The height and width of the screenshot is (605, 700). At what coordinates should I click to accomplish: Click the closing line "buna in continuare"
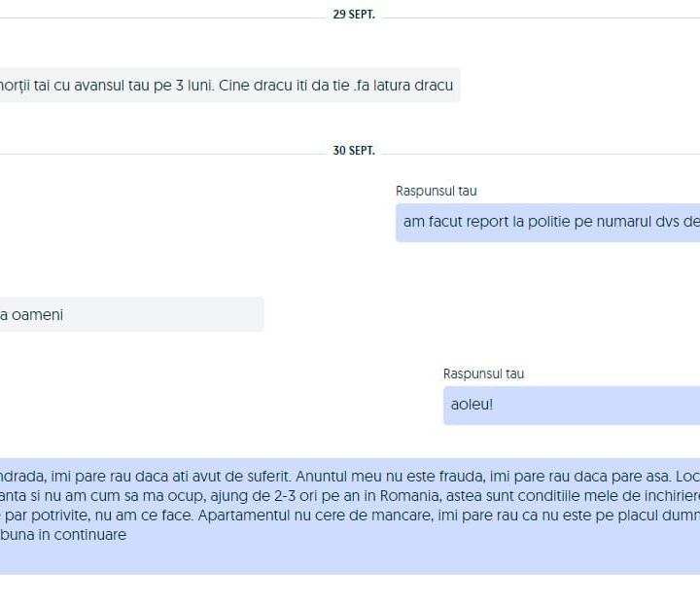[63, 535]
